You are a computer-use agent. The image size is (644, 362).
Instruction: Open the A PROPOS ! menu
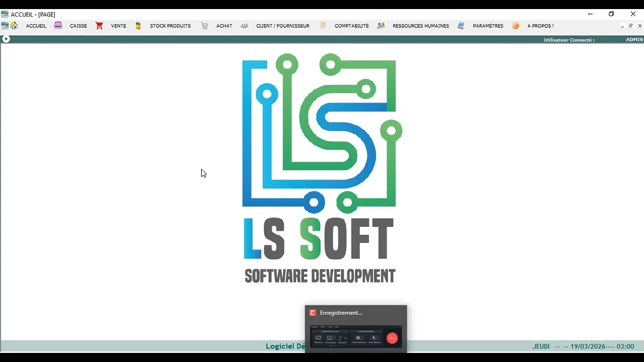(x=540, y=26)
